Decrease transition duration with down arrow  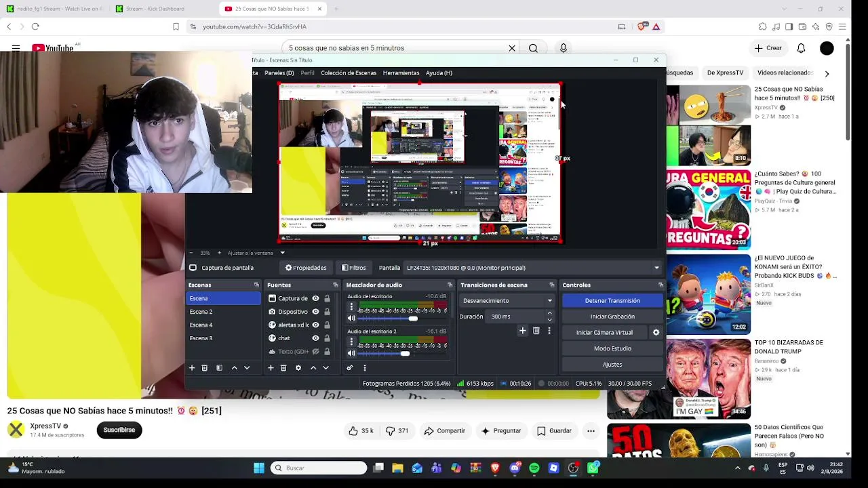549,320
